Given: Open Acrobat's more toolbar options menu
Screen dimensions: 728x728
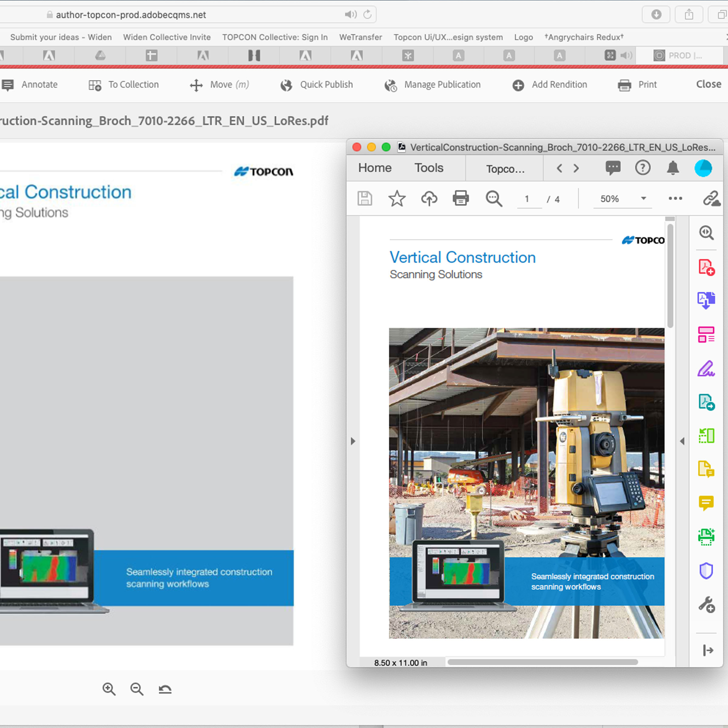Looking at the screenshot, I should pyautogui.click(x=675, y=199).
